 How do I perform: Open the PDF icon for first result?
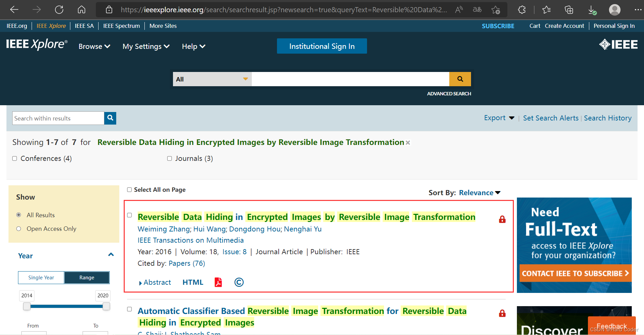(x=218, y=282)
